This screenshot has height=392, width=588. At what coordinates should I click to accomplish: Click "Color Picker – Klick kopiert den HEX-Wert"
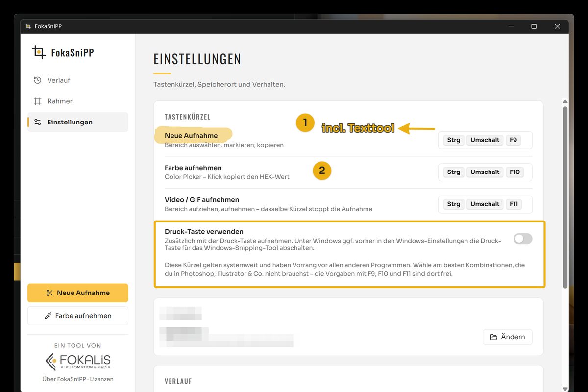point(227,177)
